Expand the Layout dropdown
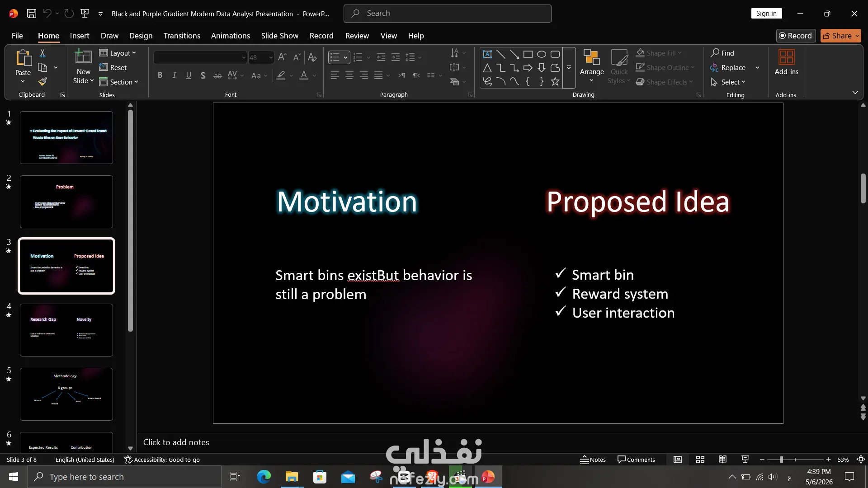This screenshot has width=868, height=488. (x=118, y=53)
